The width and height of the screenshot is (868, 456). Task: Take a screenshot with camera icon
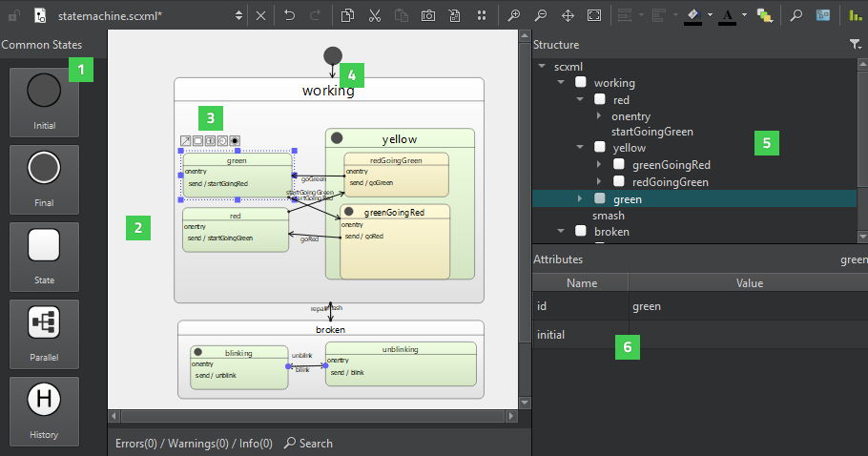click(x=428, y=16)
